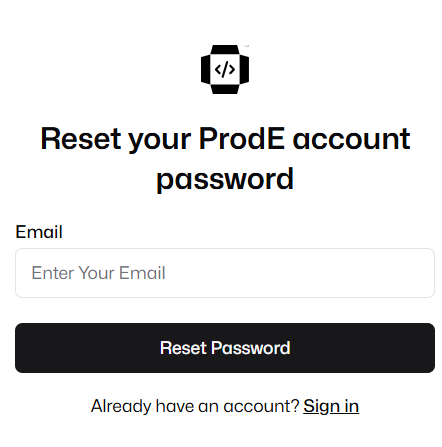442x447 pixels.
Task: Click the code brackets symbol in logo
Action: [225, 69]
